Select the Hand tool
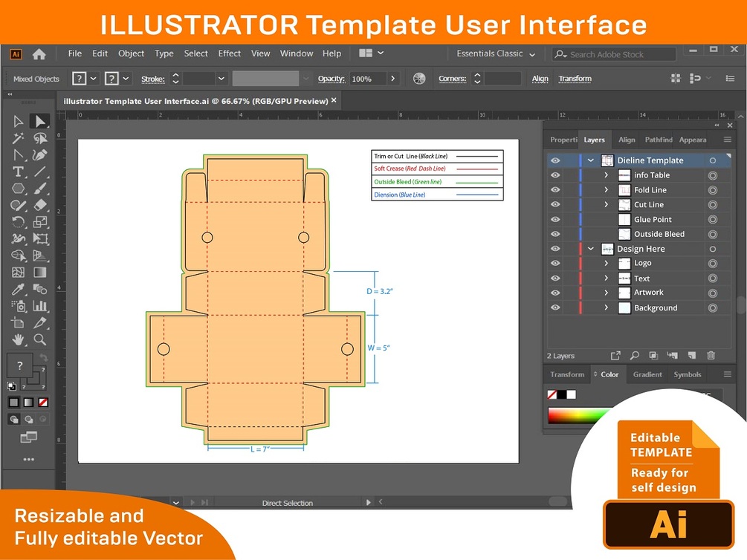This screenshot has height=560, width=747. pos(18,339)
